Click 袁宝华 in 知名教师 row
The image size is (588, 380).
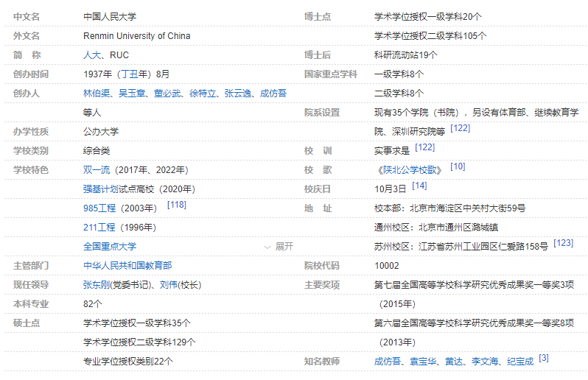pyautogui.click(x=423, y=362)
